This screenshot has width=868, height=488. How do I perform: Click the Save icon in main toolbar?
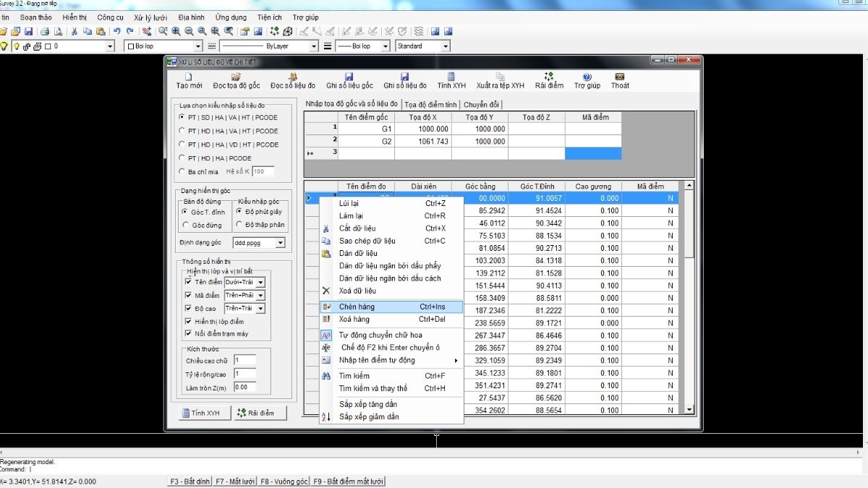pos(28,31)
